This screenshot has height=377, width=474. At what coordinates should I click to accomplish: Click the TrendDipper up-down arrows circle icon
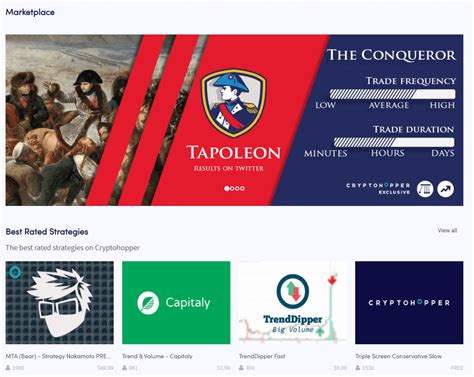pyautogui.click(x=293, y=291)
